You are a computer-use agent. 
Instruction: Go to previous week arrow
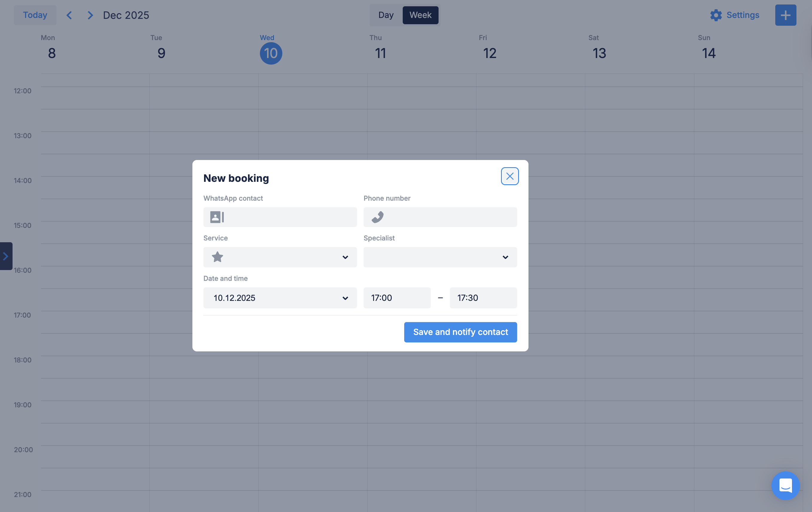click(x=70, y=15)
